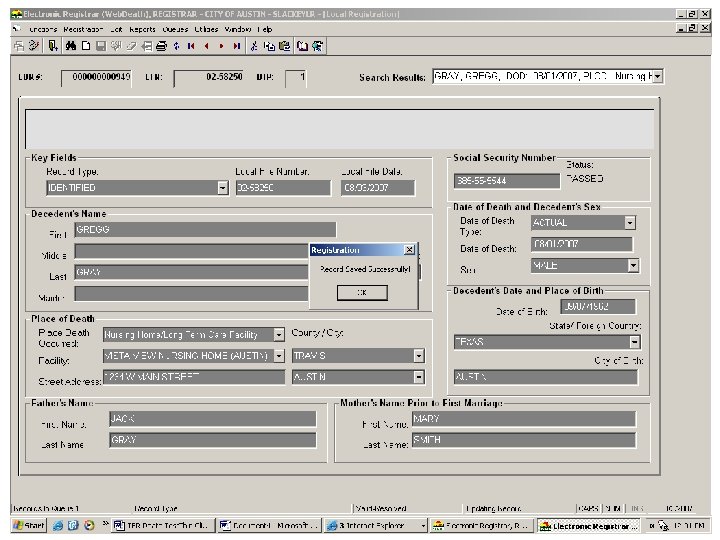Viewport: 720px width, 540px height.
Task: Click the globe help icon at toolbar end
Action: pyautogui.click(x=317, y=46)
